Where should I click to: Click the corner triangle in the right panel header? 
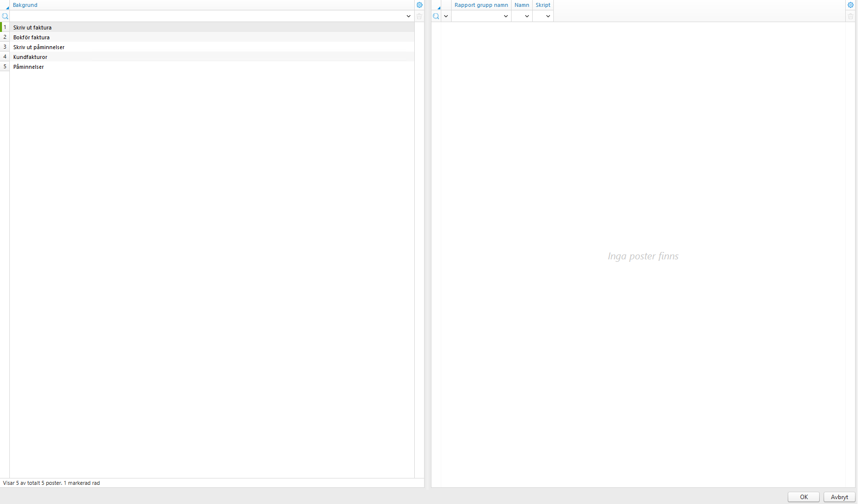[438, 7]
